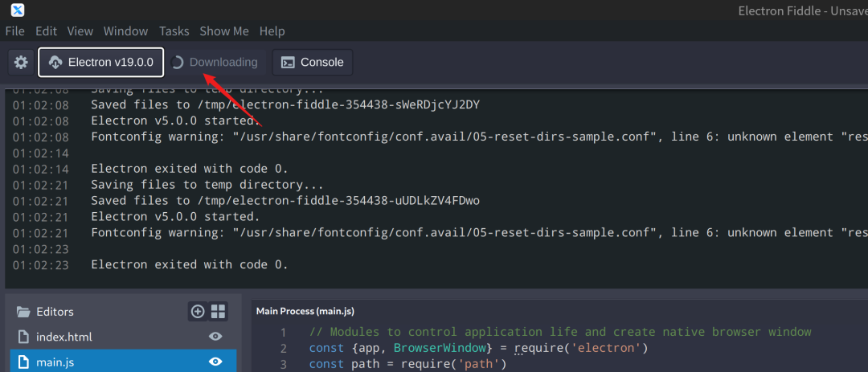This screenshot has height=372, width=868.
Task: Reset editor layout with grid icon
Action: tap(218, 312)
